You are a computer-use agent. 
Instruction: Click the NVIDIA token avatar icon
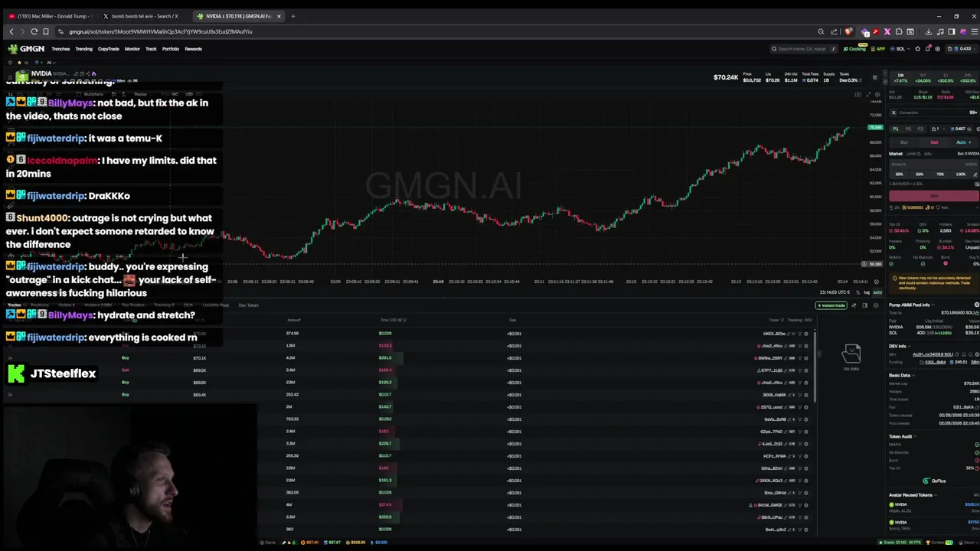[22, 75]
